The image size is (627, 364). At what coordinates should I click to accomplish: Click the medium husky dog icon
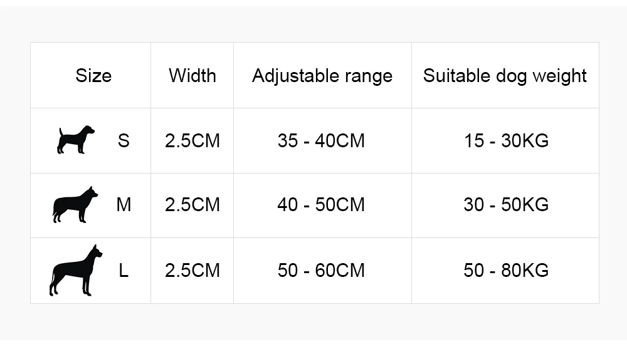coord(75,205)
